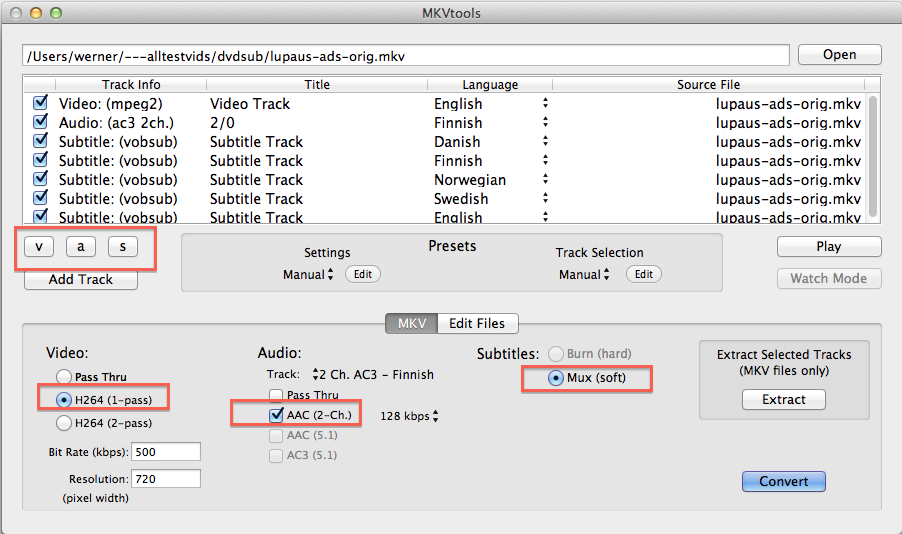Click the window minimize (yellow) button
Viewport: 902px width, 534px height.
36,13
